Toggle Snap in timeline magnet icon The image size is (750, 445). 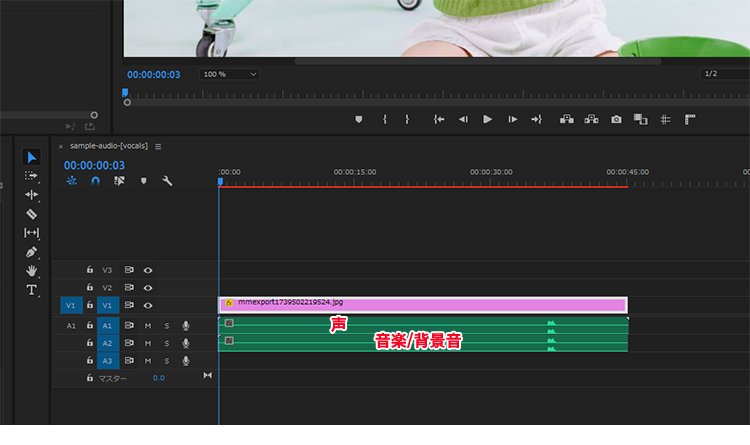point(95,181)
